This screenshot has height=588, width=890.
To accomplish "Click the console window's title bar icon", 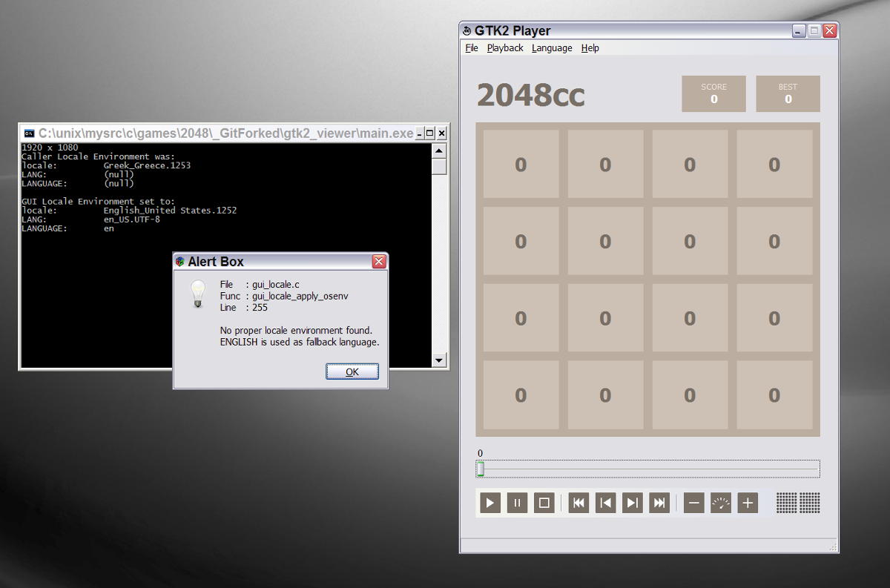I will 29,133.
